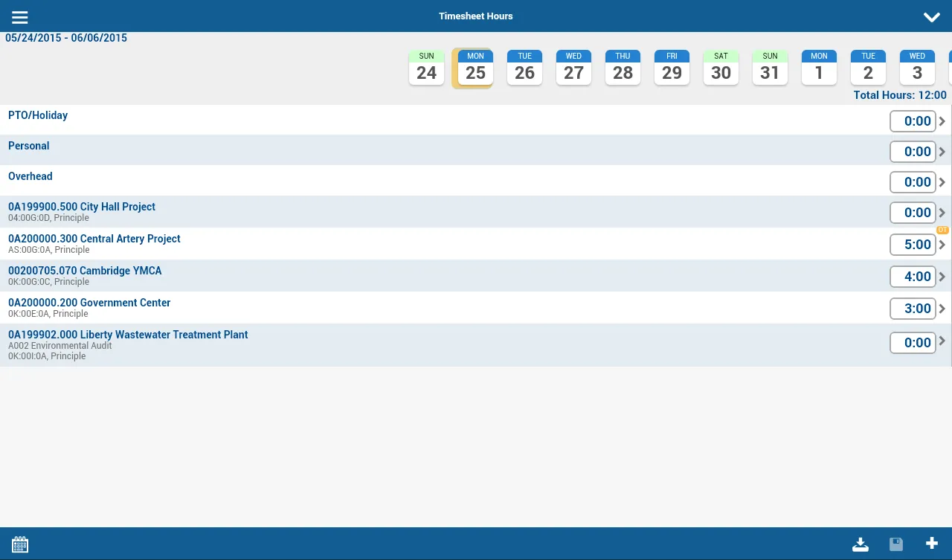This screenshot has height=560, width=952.
Task: Click the download timesheet icon
Action: click(861, 544)
